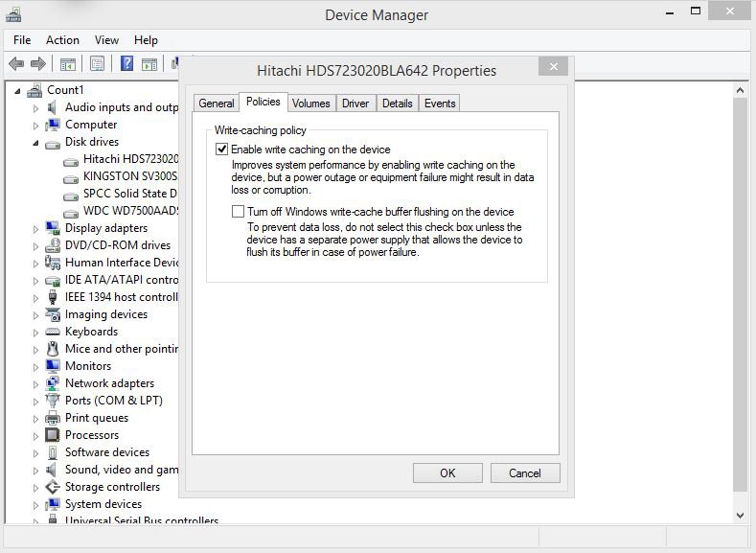The height and width of the screenshot is (553, 756).
Task: Expand the Monitors tree node
Action: (36, 367)
